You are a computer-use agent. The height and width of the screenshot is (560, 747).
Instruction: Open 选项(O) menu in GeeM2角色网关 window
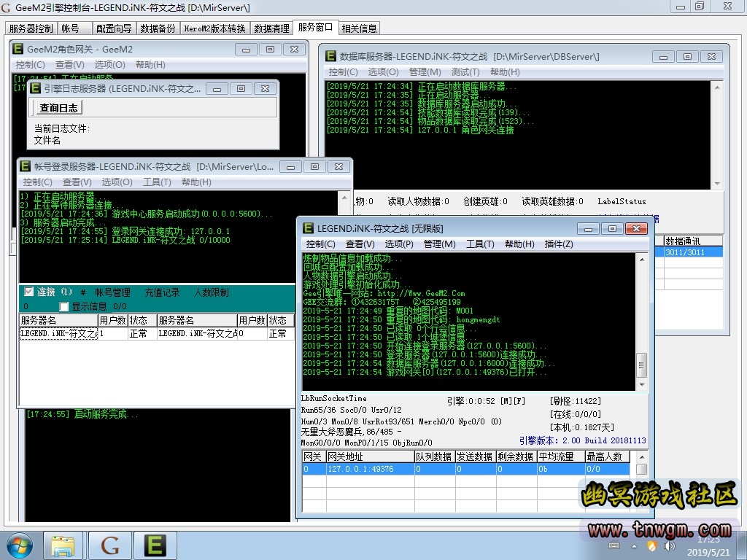[109, 64]
